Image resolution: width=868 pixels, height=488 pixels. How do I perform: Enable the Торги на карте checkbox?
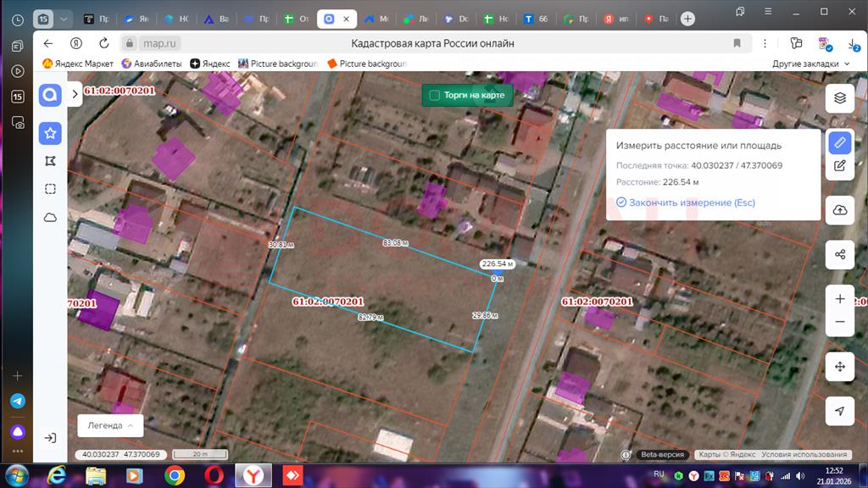coord(435,96)
